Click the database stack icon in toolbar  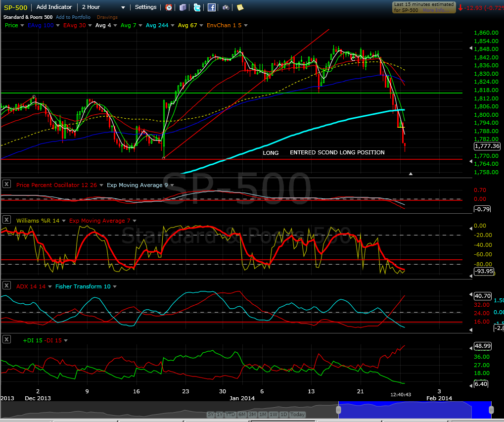(183, 7)
